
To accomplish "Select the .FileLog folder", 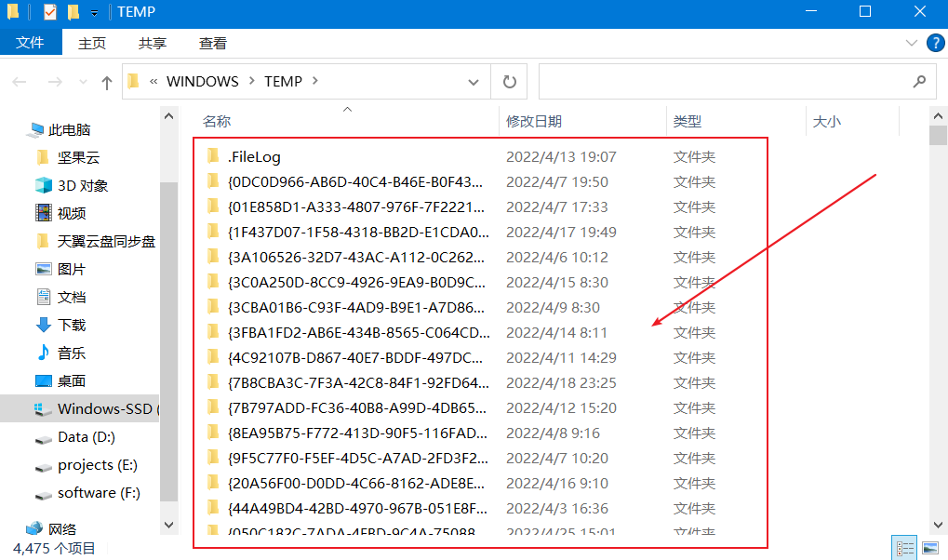I will (254, 156).
